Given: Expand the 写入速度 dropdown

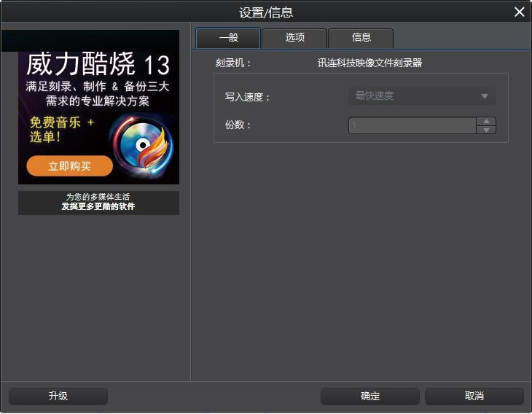Looking at the screenshot, I should [422, 96].
